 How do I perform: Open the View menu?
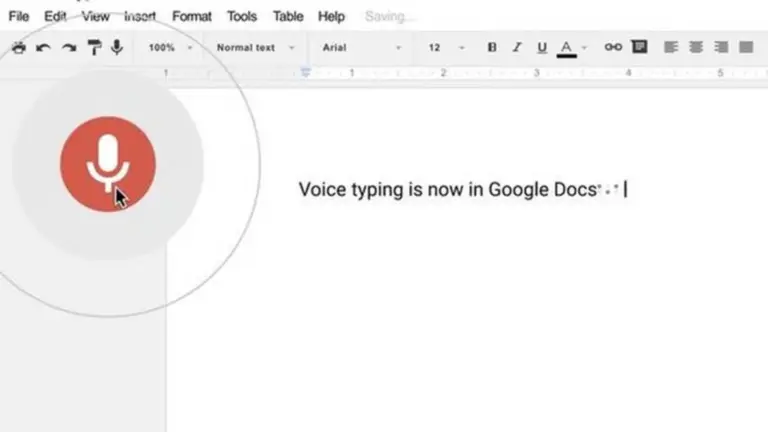(x=96, y=16)
